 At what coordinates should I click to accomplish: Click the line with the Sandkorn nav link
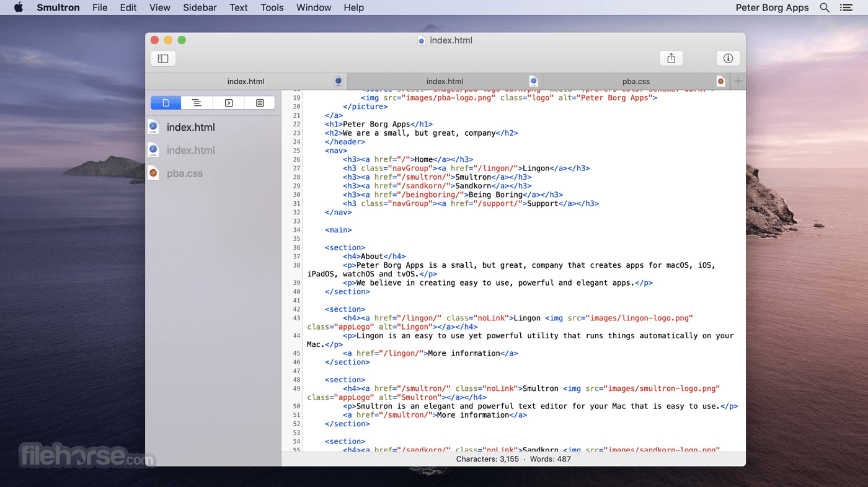pyautogui.click(x=437, y=186)
